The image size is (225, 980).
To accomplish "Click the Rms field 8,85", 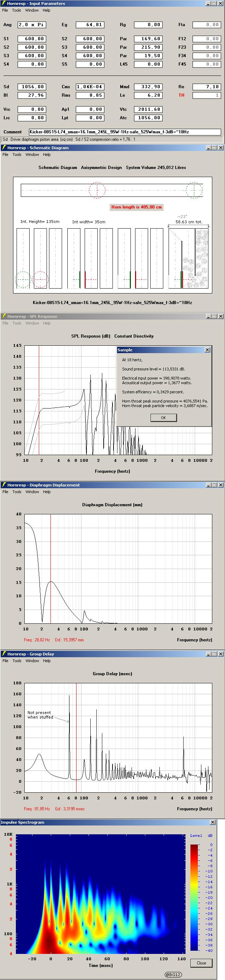I will click(90, 95).
